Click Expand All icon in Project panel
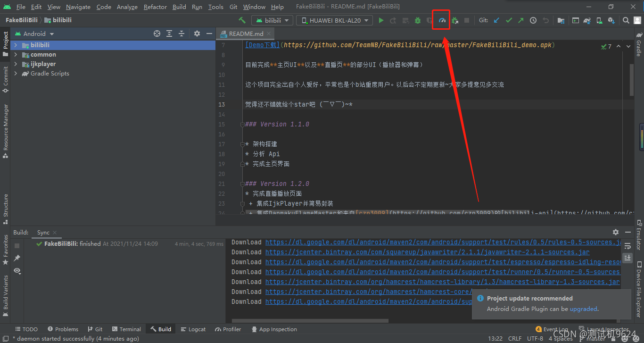 169,33
